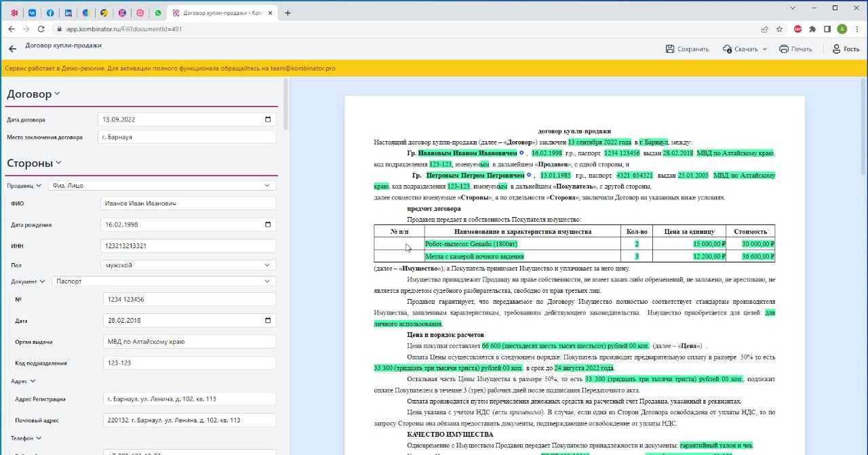The image size is (868, 455).
Task: Click the Орган выдачи input field
Action: pos(190,342)
